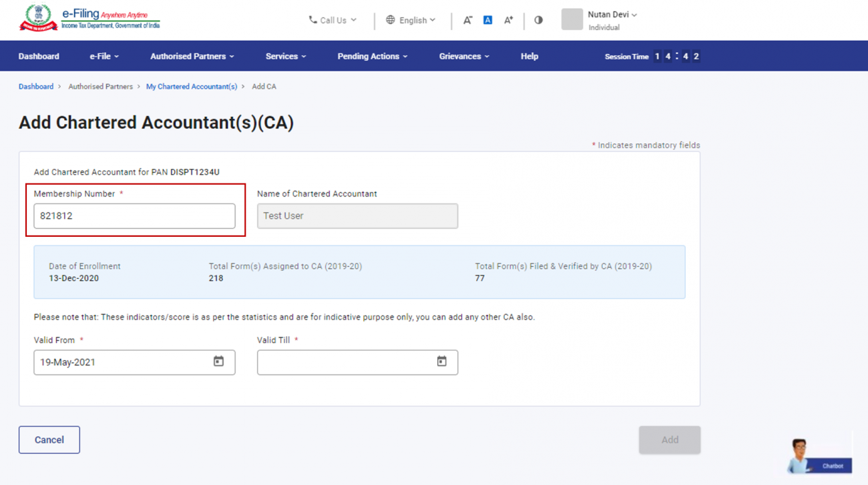Select the Membership Number input field
The width and height of the screenshot is (868, 485).
coord(134,215)
